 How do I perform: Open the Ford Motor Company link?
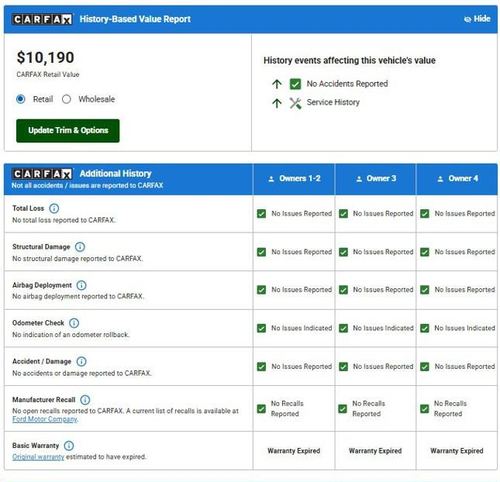click(45, 419)
